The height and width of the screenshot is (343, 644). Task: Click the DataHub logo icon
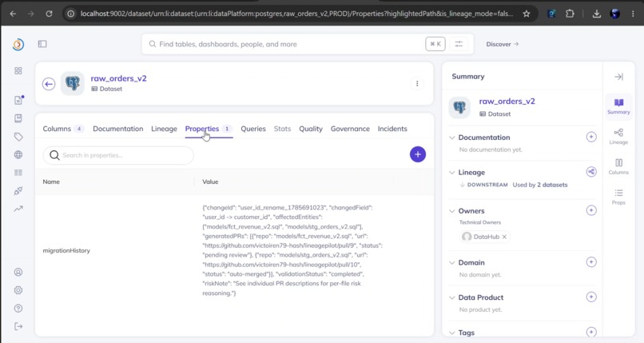[x=18, y=44]
